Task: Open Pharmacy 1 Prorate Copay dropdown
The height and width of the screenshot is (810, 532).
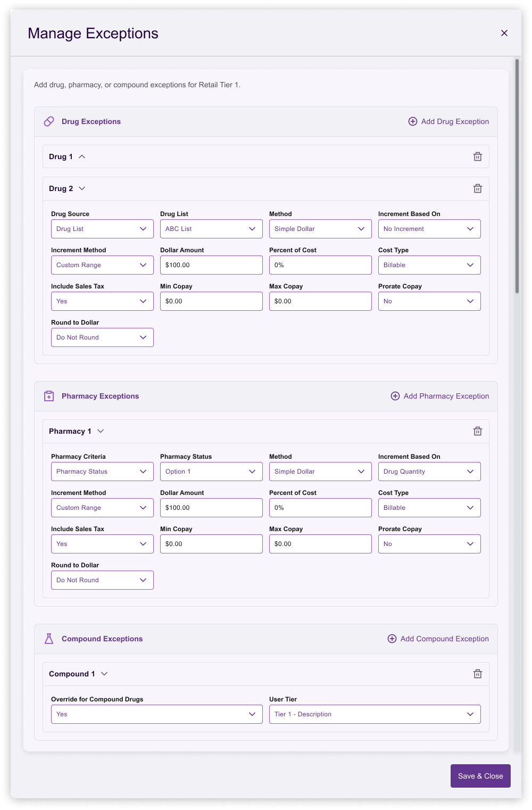Action: coord(429,544)
